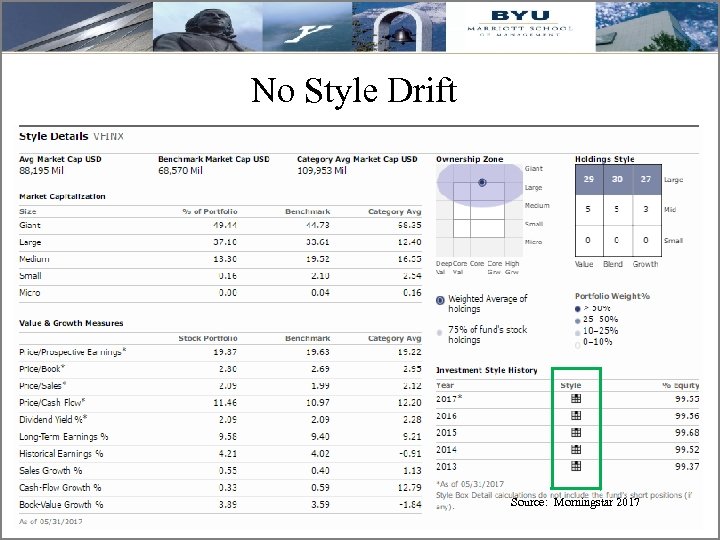Click the 'Price/Book' row label
This screenshot has width=720, height=540.
(x=42, y=369)
